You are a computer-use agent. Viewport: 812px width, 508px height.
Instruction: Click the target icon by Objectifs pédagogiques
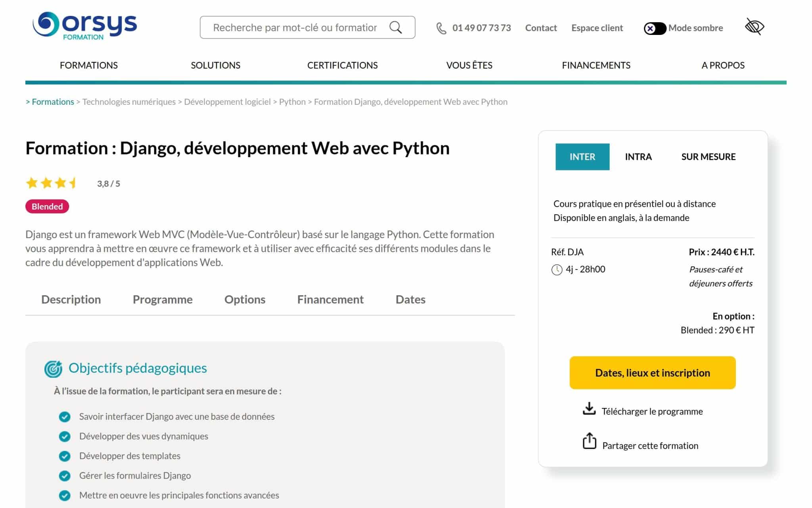tap(53, 369)
